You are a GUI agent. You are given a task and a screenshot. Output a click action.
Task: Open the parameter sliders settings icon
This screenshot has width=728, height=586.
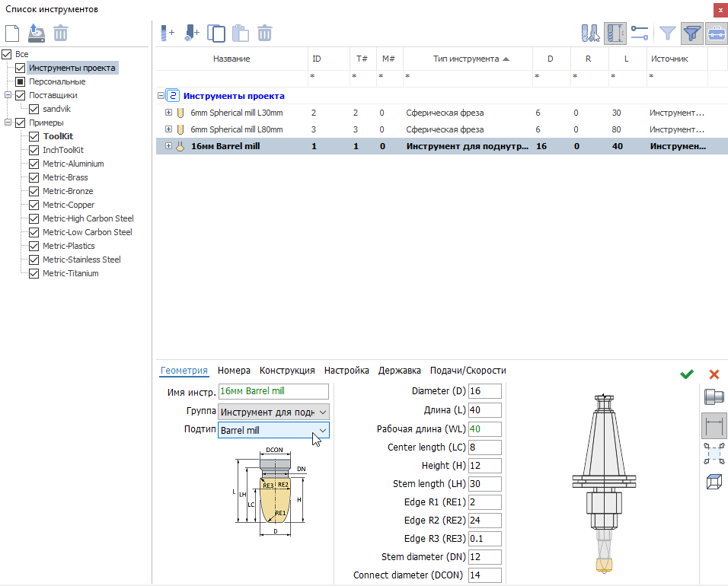[640, 33]
